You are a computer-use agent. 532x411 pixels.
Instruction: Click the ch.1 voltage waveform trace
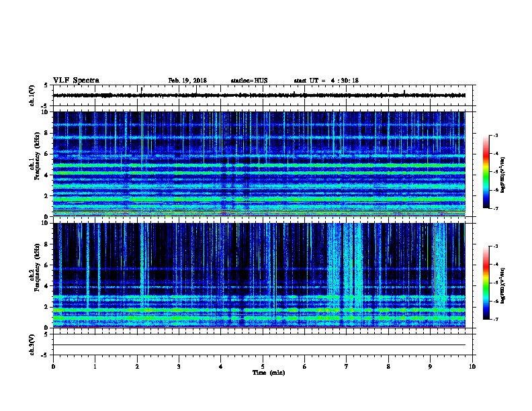259,95
